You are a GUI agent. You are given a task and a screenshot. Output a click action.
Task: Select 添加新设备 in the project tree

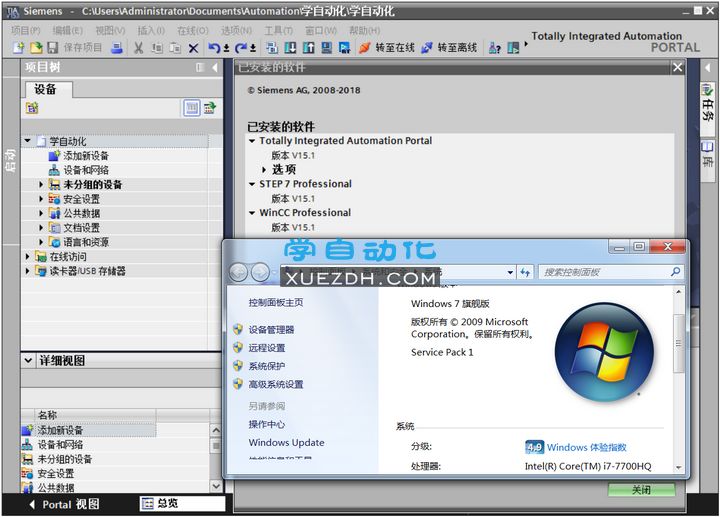85,156
